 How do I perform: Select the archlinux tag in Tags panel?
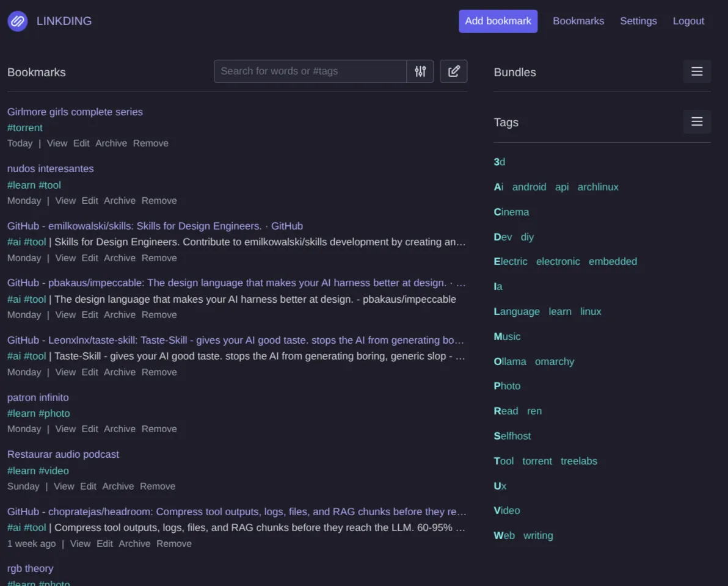click(x=597, y=187)
